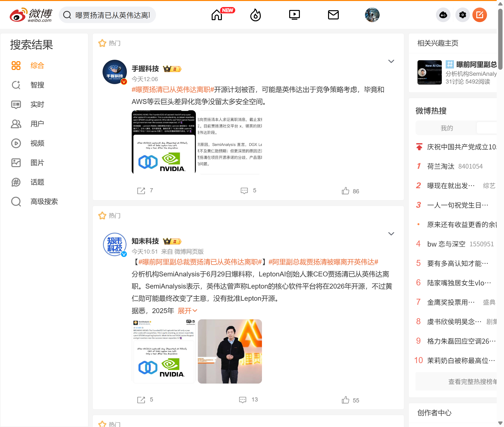504x427 pixels.
Task: Open the game controller icon
Action: point(443,15)
